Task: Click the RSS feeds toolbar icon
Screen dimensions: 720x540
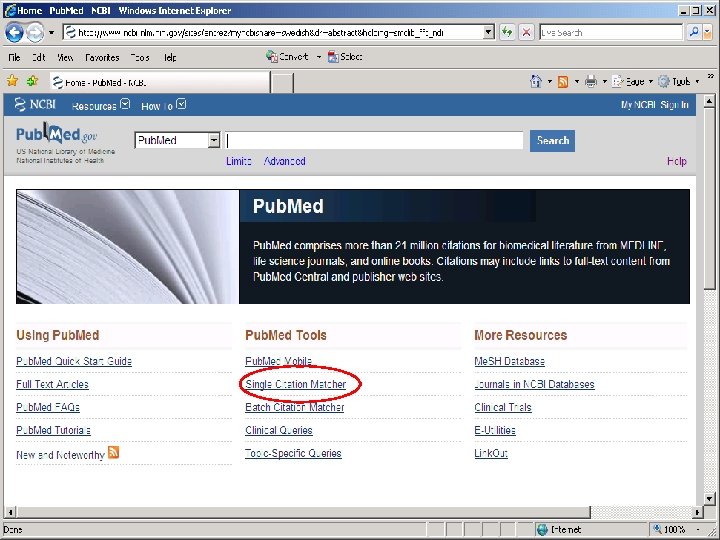Action: [x=563, y=82]
